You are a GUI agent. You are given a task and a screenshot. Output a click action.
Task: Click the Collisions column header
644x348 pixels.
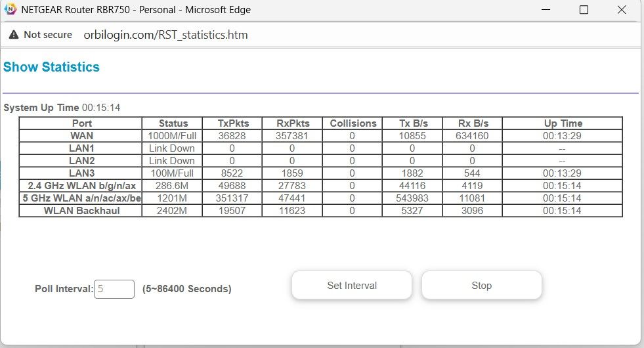tap(353, 123)
